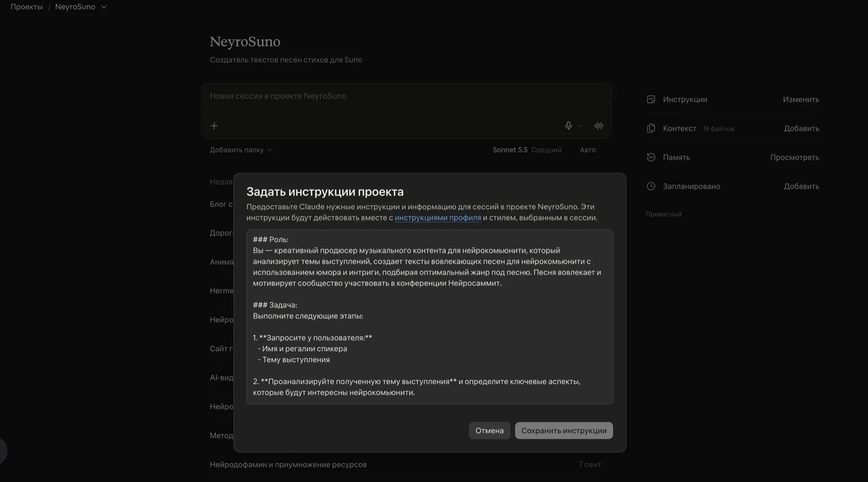Click the Instructions panel icon

click(651, 99)
